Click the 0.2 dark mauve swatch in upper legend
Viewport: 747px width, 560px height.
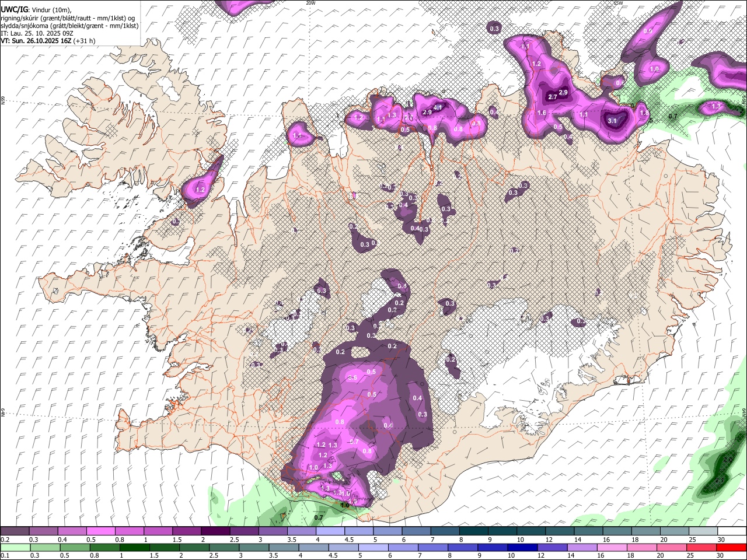pos(15,531)
